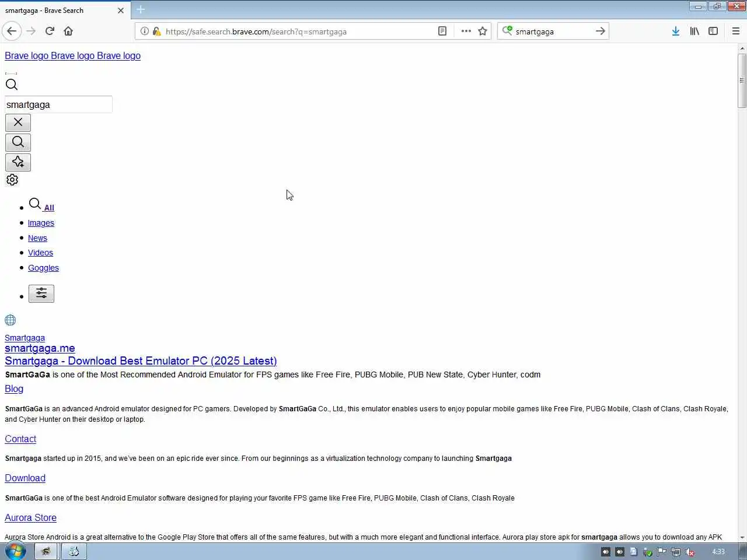747x560 pixels.
Task: Click the scrollbar up arrow
Action: [x=742, y=48]
